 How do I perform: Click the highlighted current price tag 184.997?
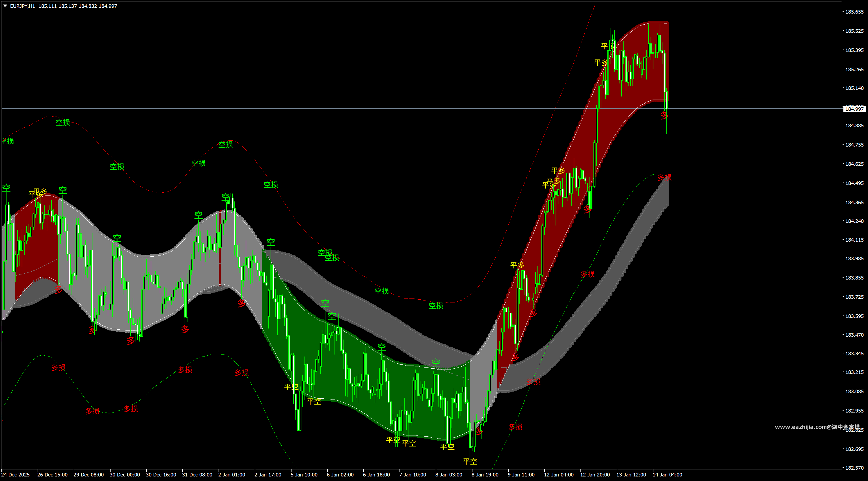854,109
